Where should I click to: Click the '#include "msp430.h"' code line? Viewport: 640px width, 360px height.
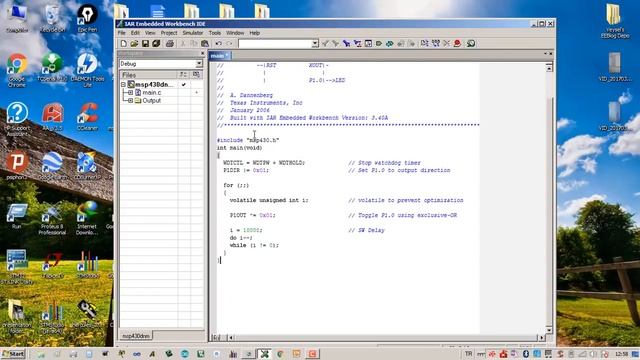click(x=248, y=140)
